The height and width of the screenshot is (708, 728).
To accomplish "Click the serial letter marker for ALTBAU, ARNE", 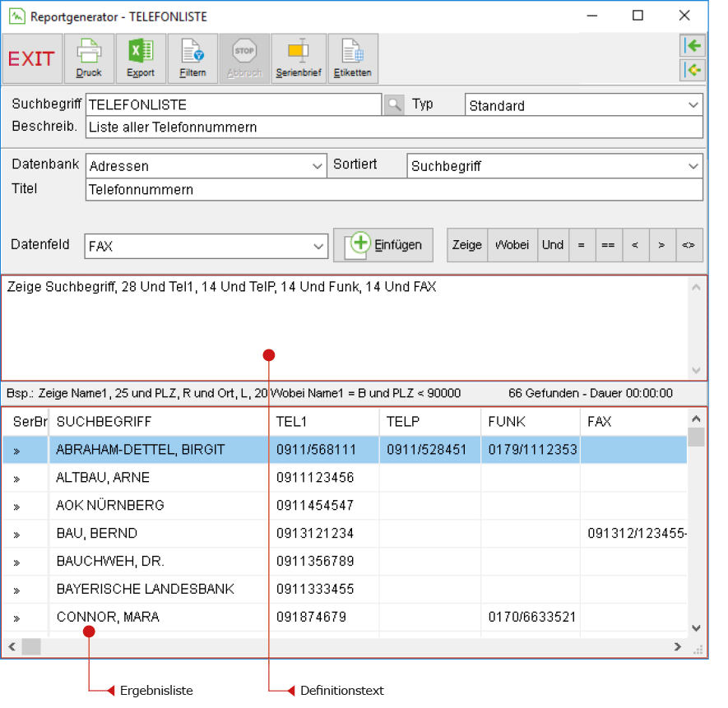I will pos(16,479).
